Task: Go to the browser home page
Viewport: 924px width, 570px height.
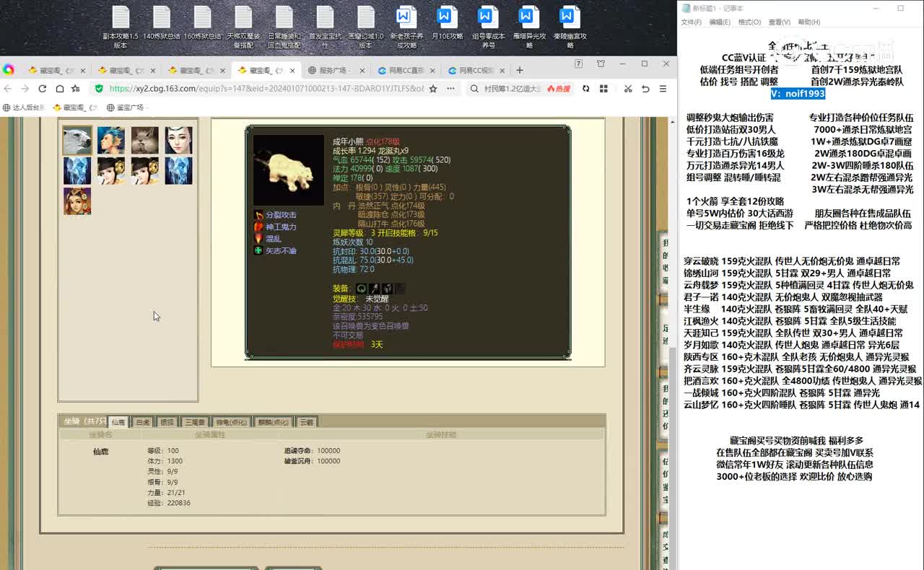Action: [x=58, y=89]
